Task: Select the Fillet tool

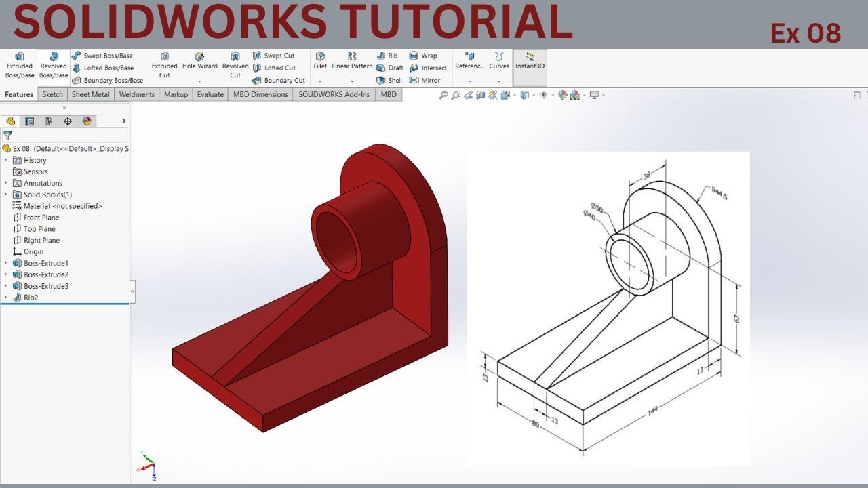Action: point(320,61)
